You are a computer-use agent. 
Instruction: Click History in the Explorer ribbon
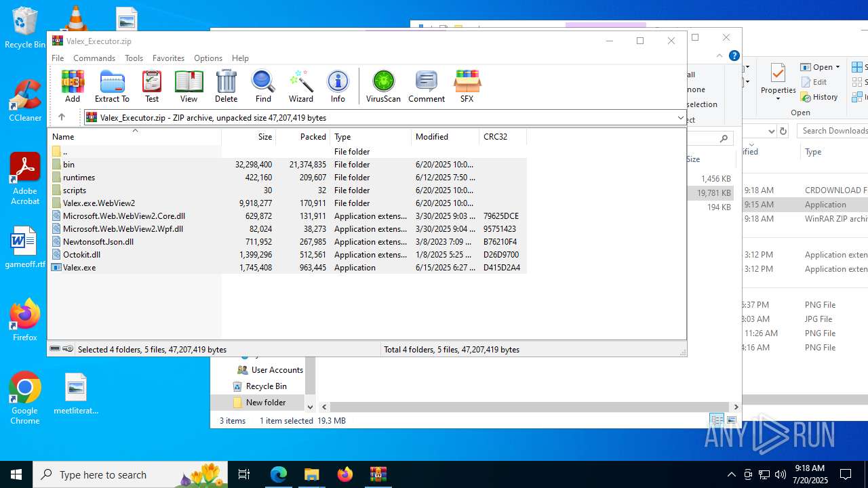pyautogui.click(x=819, y=97)
